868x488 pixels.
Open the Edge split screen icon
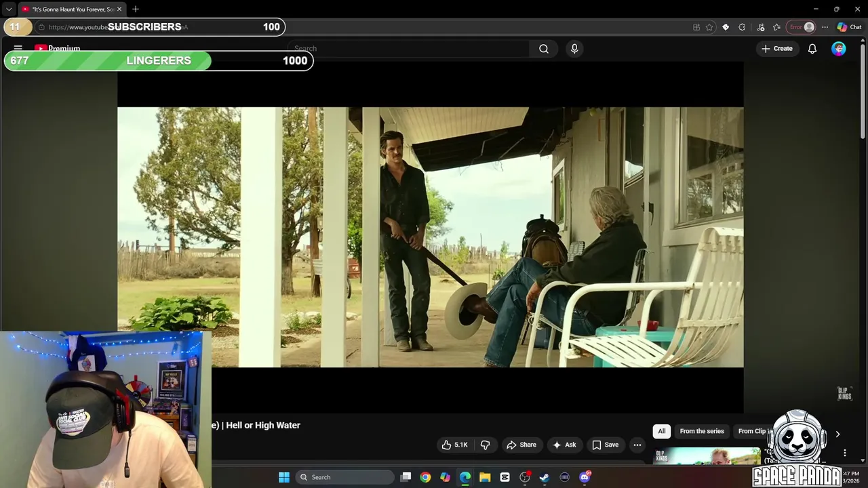(x=696, y=27)
